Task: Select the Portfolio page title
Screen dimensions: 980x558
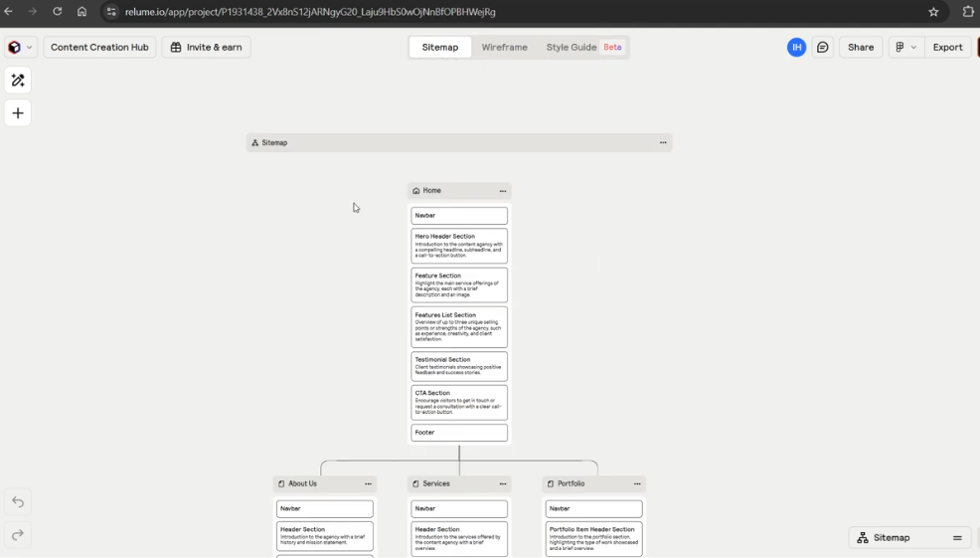Action: (x=572, y=484)
